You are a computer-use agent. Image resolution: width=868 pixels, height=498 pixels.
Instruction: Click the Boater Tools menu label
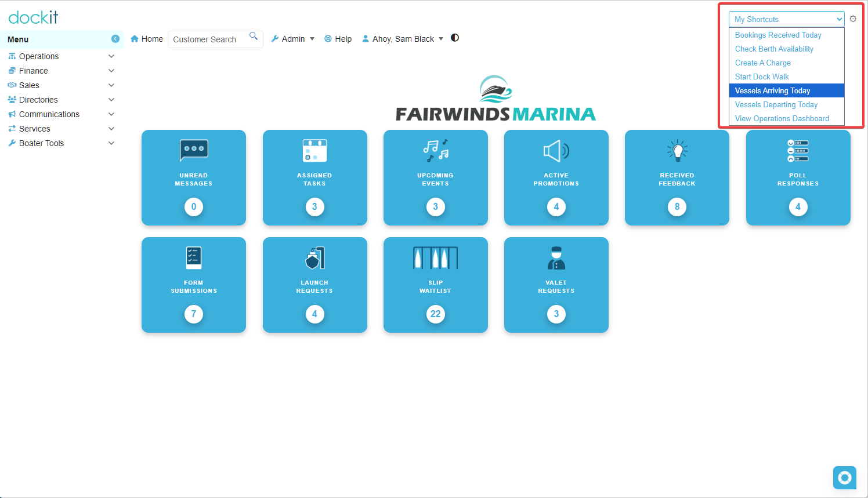[x=42, y=143]
